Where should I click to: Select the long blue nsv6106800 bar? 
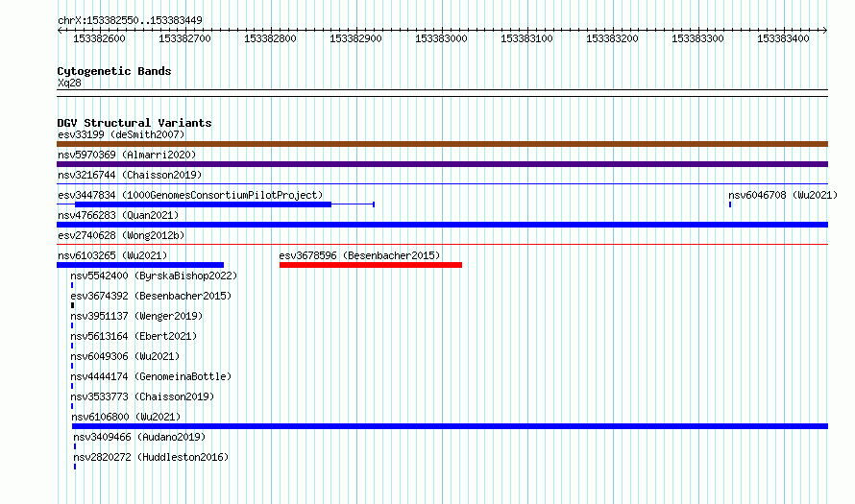coord(450,426)
